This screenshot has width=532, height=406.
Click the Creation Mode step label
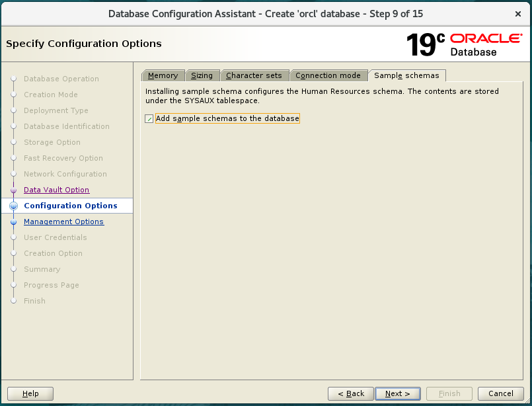pyautogui.click(x=51, y=95)
